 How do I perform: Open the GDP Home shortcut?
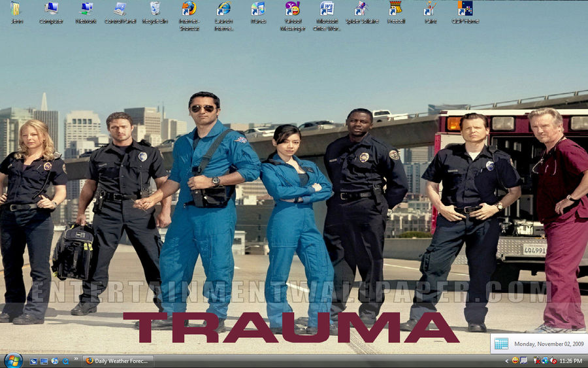[465, 12]
